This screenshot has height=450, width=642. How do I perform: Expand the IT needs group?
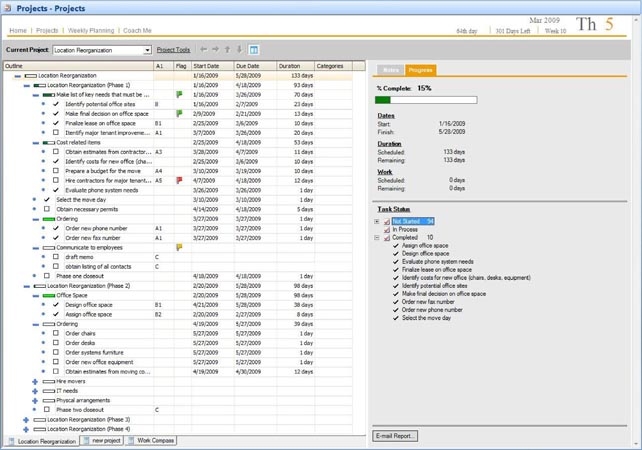point(35,391)
